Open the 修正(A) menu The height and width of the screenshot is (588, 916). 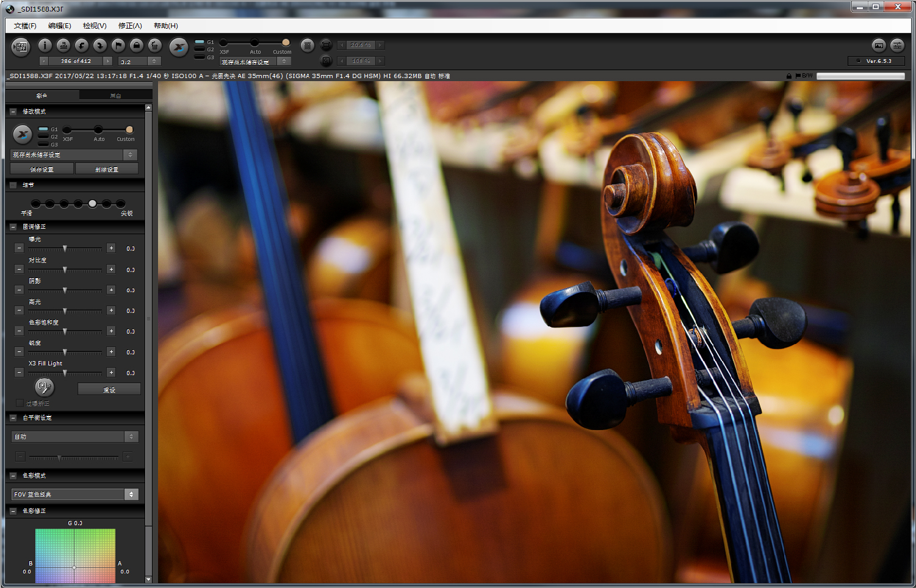point(130,26)
